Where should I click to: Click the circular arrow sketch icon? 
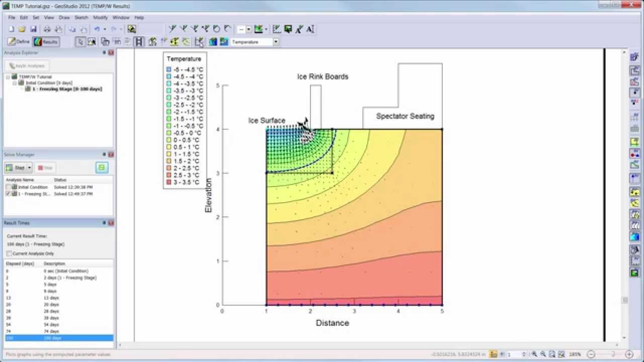point(216,29)
